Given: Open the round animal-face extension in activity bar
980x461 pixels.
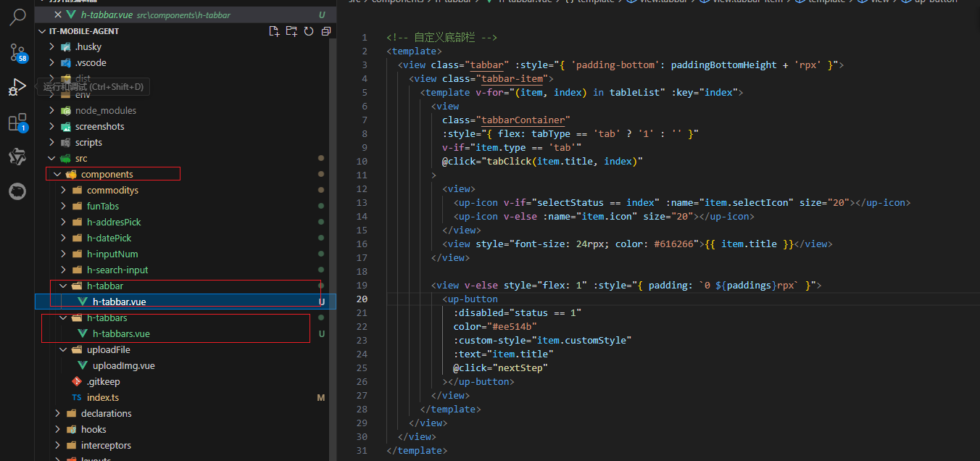Looking at the screenshot, I should 17,191.
